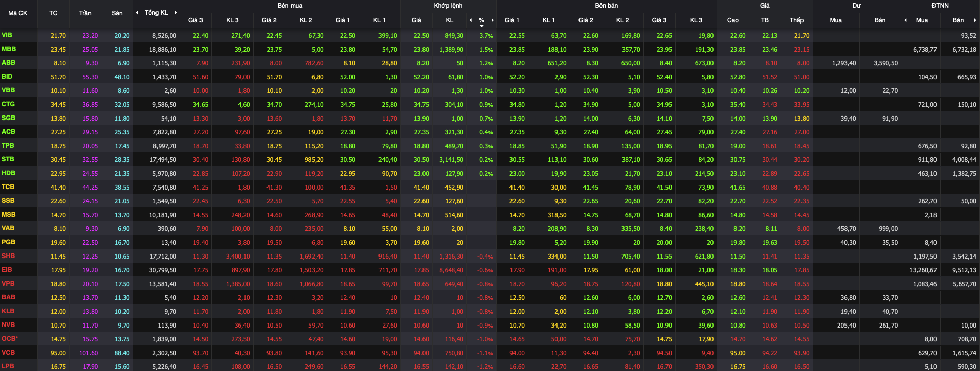Screen dimensions: 980x371
Task: Click the Giá group header above Cao
Action: (765, 6)
